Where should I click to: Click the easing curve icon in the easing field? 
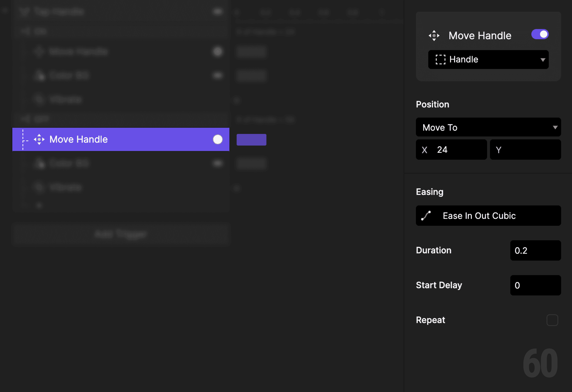[426, 216]
